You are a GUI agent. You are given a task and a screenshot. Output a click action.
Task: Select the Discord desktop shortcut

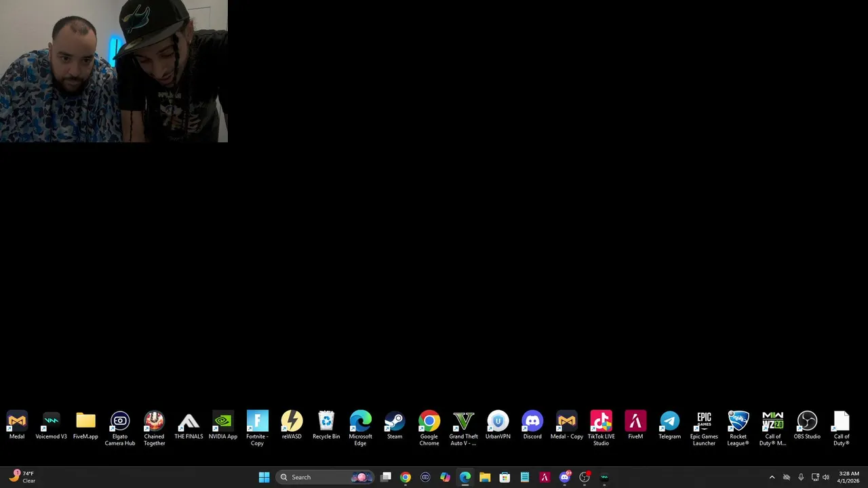(532, 426)
